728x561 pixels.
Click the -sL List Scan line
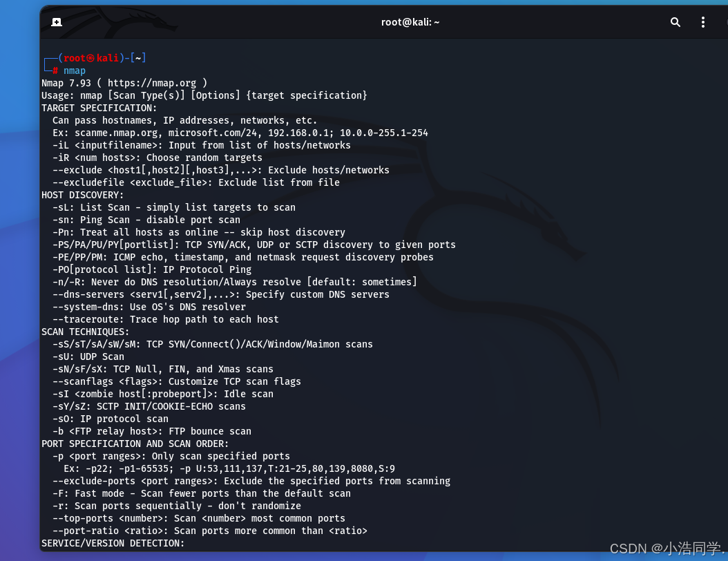pos(174,207)
